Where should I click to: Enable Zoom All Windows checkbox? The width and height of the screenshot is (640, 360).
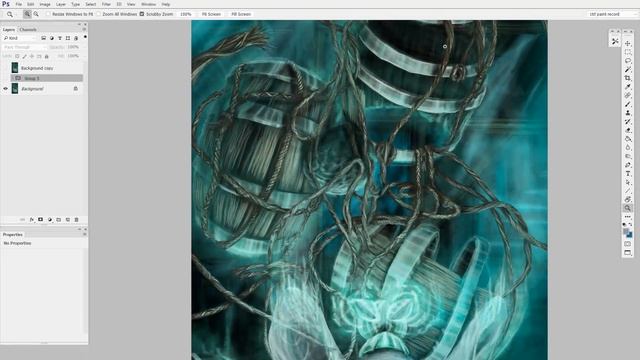(x=98, y=14)
